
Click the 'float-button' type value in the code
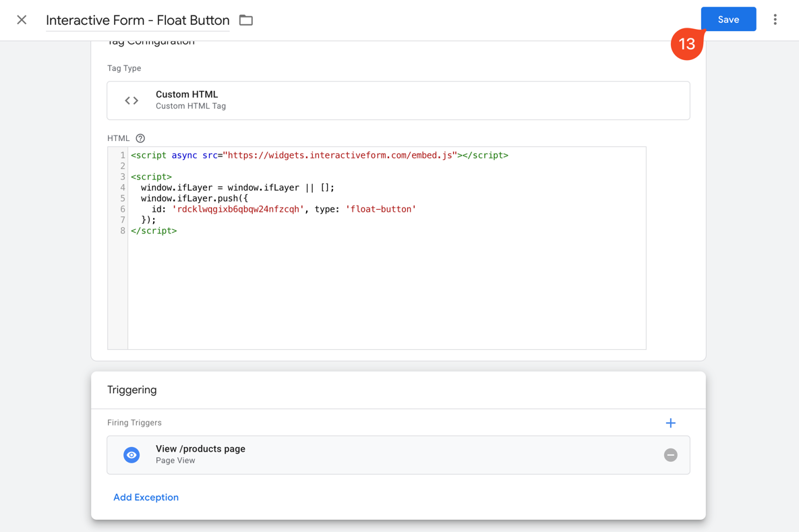380,209
